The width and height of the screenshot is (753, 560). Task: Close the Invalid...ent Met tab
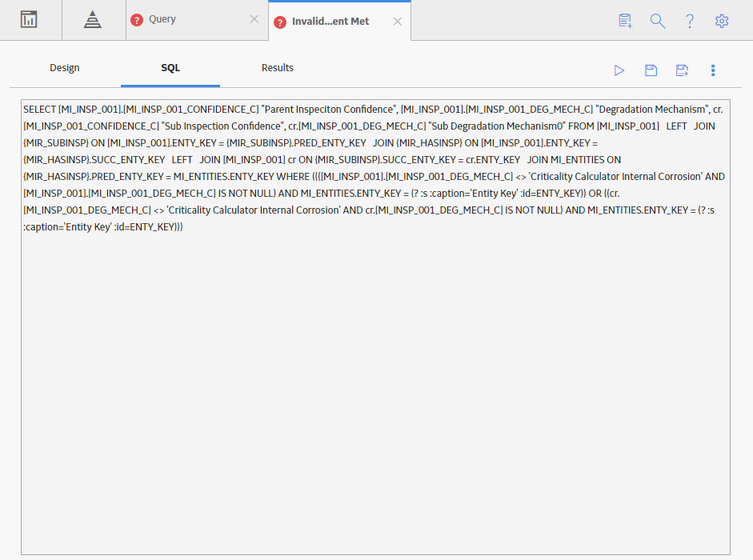[x=397, y=22]
